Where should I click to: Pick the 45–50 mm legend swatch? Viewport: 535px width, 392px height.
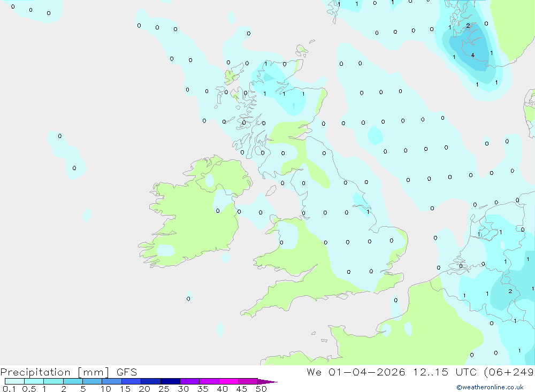pos(248,381)
